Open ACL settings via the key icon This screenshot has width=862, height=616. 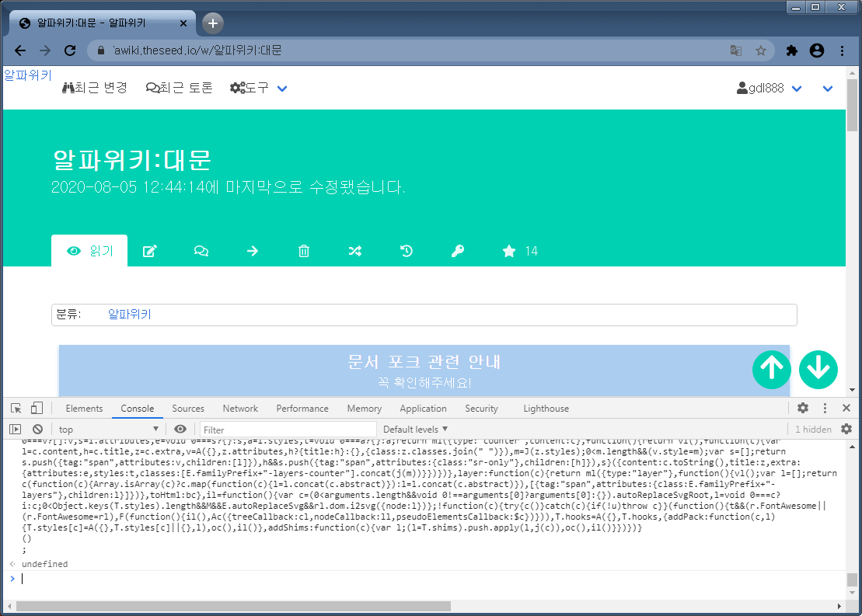[457, 251]
